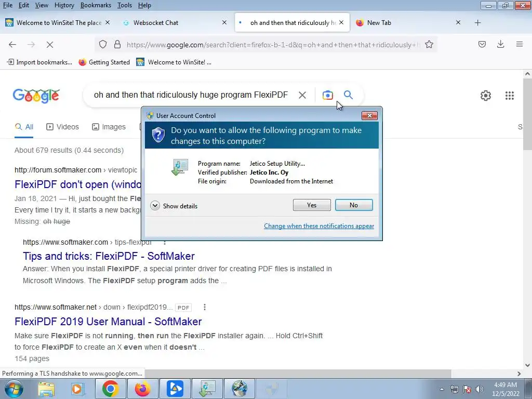
Task: Select the Videos search filter
Action: [x=62, y=127]
